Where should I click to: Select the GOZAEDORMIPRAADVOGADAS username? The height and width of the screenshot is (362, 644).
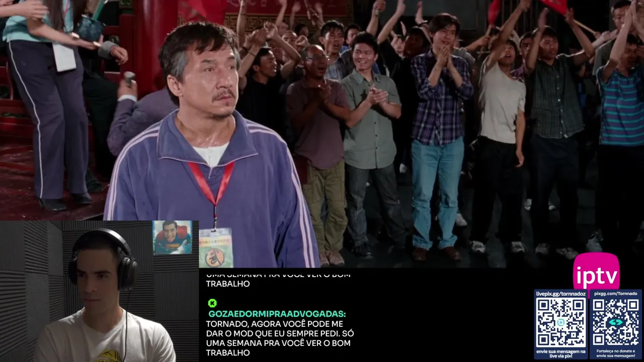click(x=277, y=314)
